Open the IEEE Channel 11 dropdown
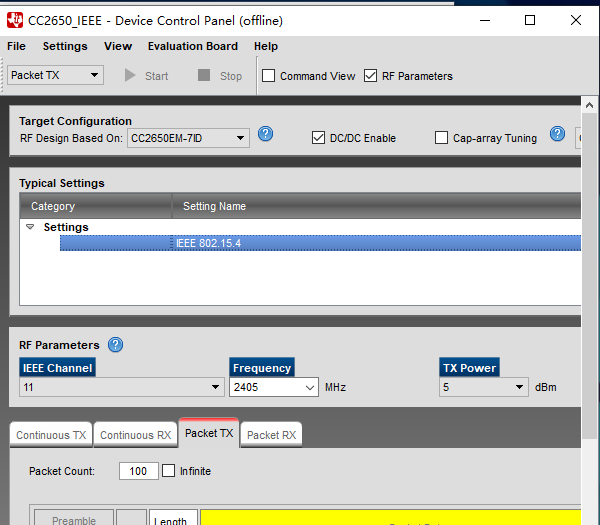 coord(122,387)
